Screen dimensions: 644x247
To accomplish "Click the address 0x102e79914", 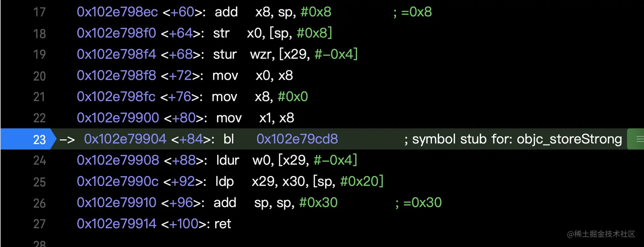I will (116, 224).
